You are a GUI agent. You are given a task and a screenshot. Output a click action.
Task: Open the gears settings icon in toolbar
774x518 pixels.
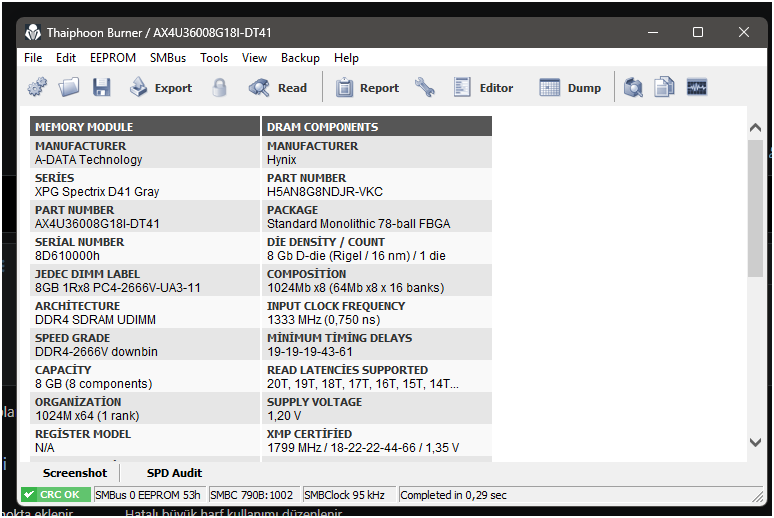37,87
